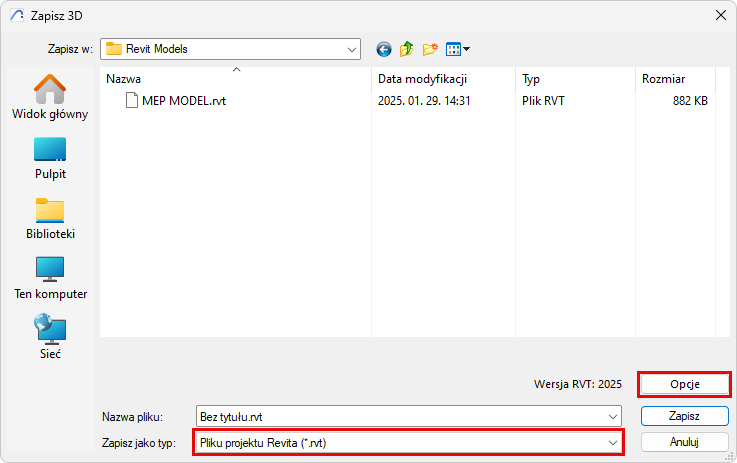Open the Zapisz jako typ dropdown
The image size is (737, 463).
tap(612, 441)
